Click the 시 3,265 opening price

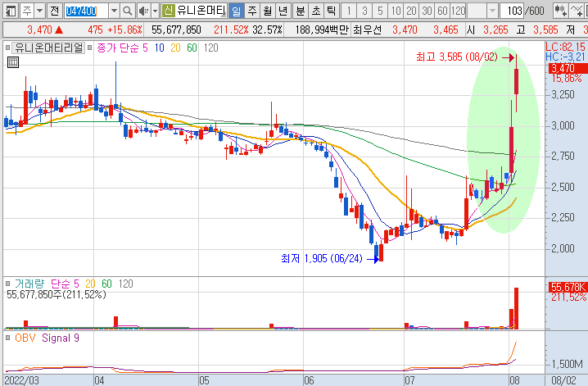click(x=487, y=30)
